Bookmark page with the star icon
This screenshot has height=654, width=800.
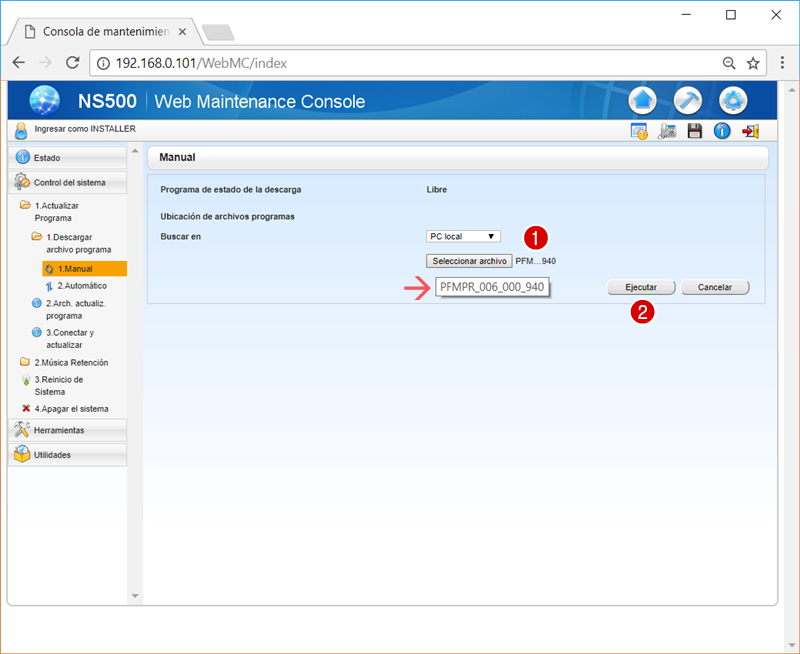pos(753,63)
